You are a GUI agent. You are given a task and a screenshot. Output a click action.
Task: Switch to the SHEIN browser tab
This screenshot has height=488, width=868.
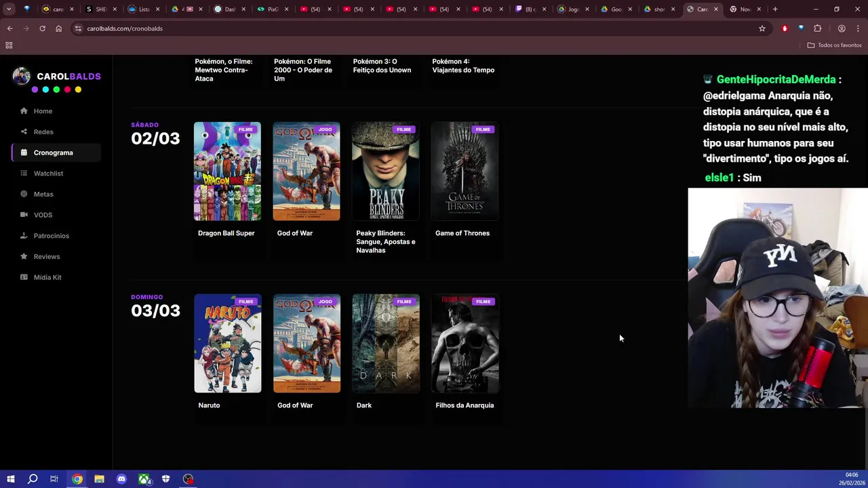(x=100, y=9)
